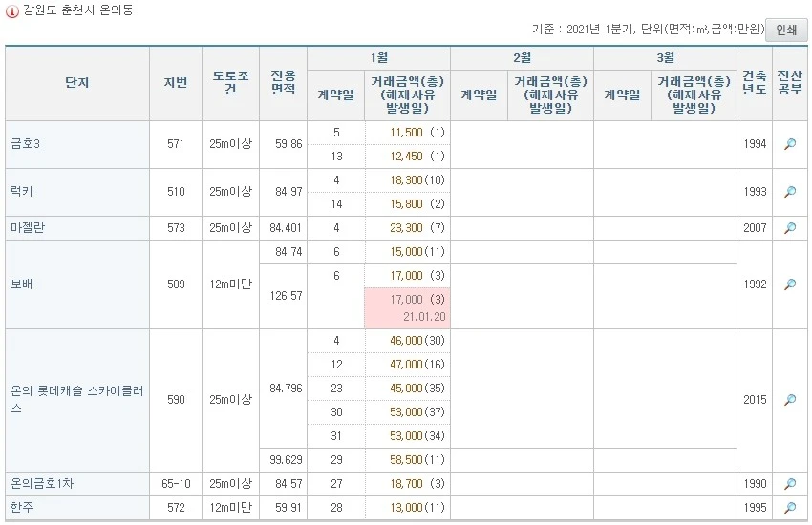Viewport: 812px width, 525px height.
Task: Click the 지번 column header
Action: coord(176,83)
